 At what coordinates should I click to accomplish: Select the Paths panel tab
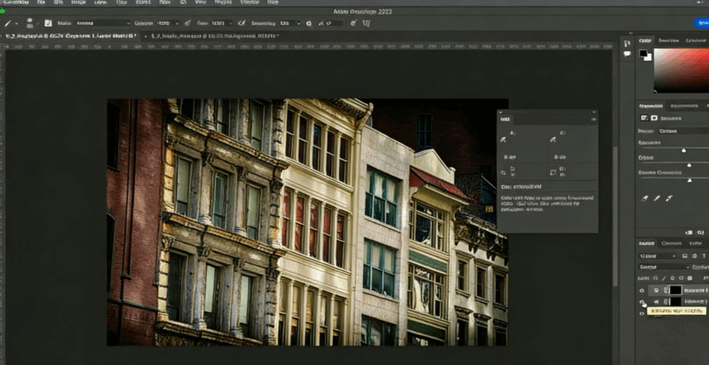[696, 243]
